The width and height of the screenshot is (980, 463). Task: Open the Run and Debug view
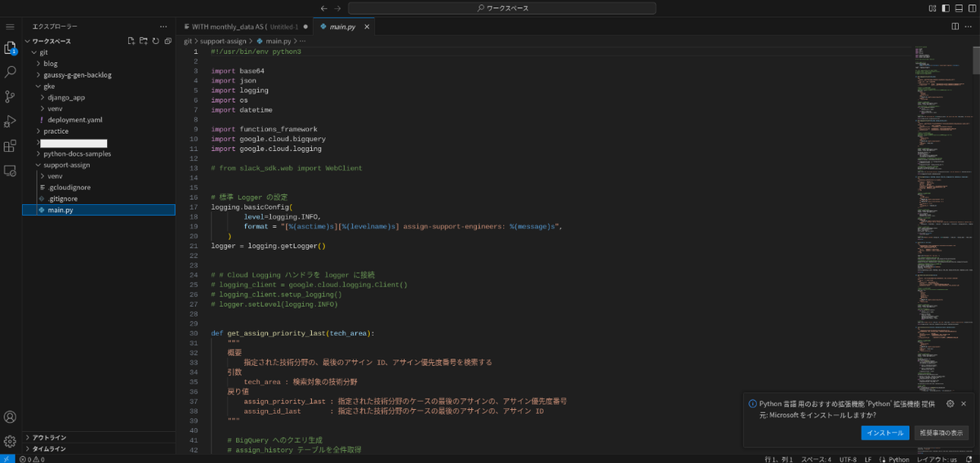(10, 122)
